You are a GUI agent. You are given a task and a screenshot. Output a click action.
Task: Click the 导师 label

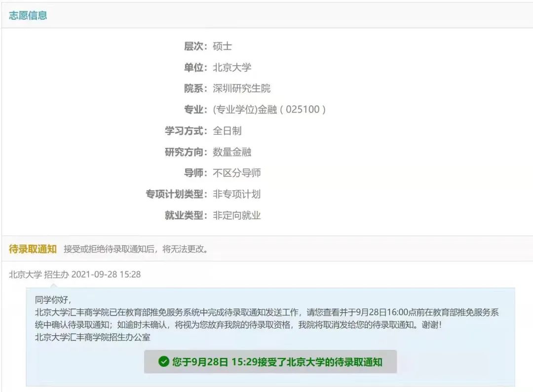point(195,173)
